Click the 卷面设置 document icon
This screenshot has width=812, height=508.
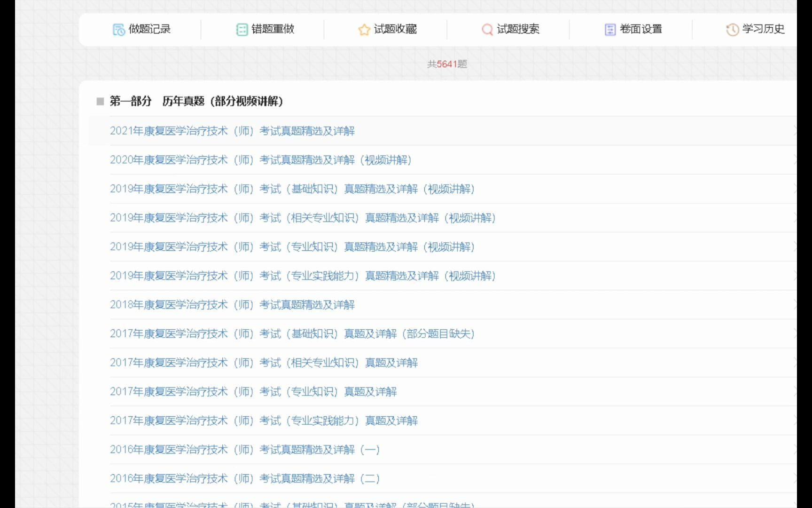pyautogui.click(x=610, y=30)
